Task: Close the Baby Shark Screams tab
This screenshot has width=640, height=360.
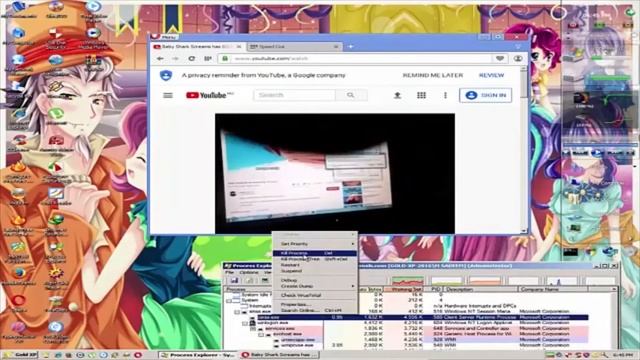Action: [239, 47]
